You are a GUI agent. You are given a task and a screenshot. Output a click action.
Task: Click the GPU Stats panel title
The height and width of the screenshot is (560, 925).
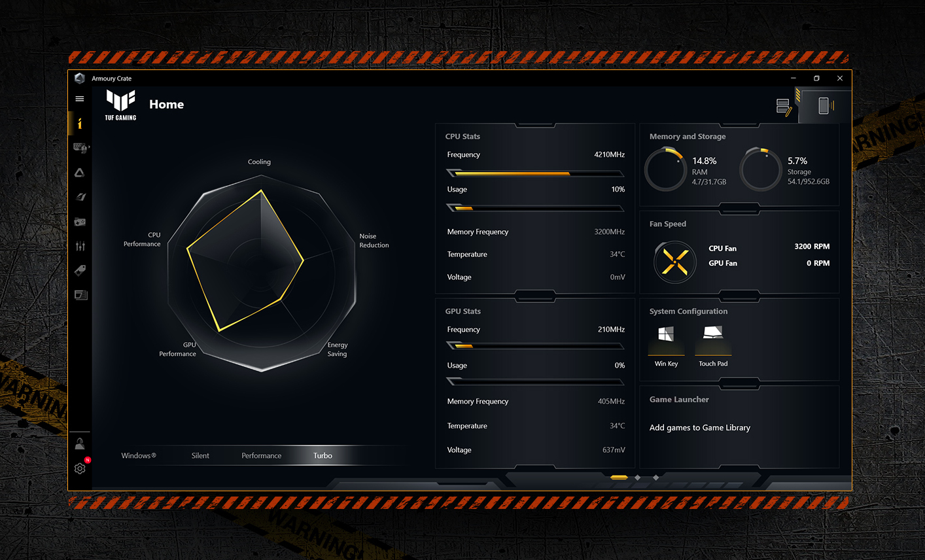(x=462, y=311)
